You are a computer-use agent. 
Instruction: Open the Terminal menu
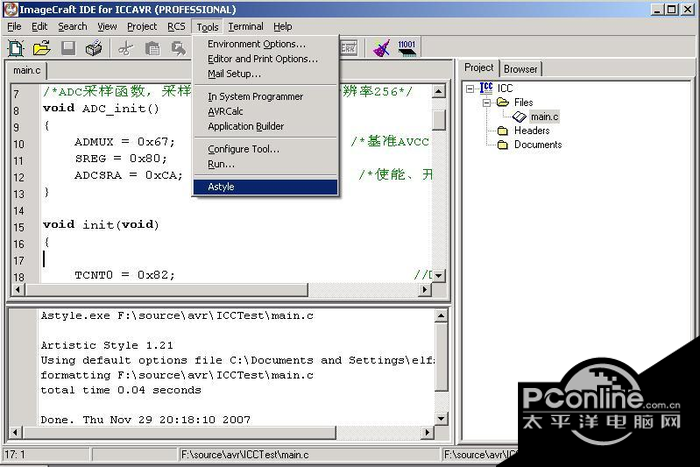pos(246,27)
